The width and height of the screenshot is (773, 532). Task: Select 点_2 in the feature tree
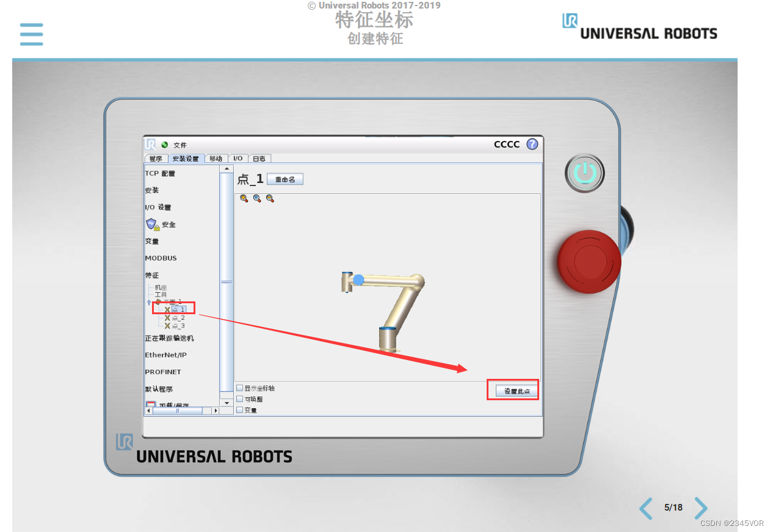tap(178, 318)
